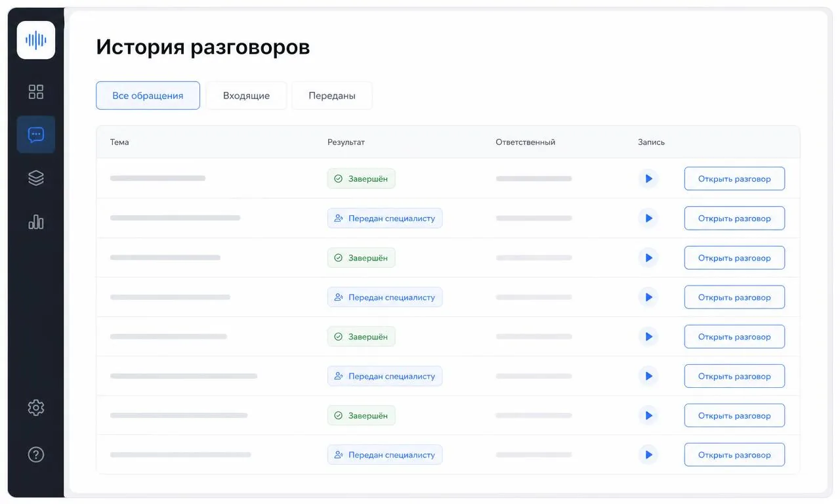Open the dashboard grid icon in sidebar

pyautogui.click(x=36, y=92)
